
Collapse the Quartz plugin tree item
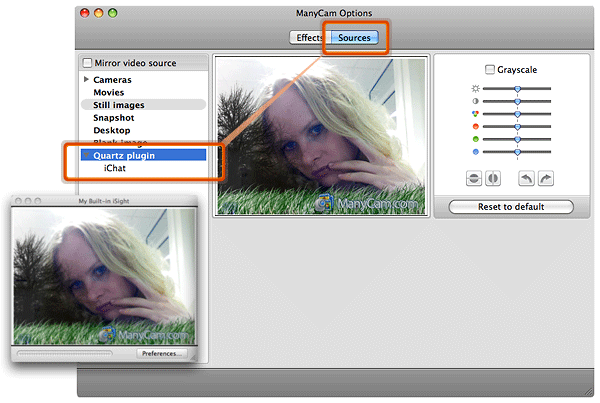click(x=86, y=155)
